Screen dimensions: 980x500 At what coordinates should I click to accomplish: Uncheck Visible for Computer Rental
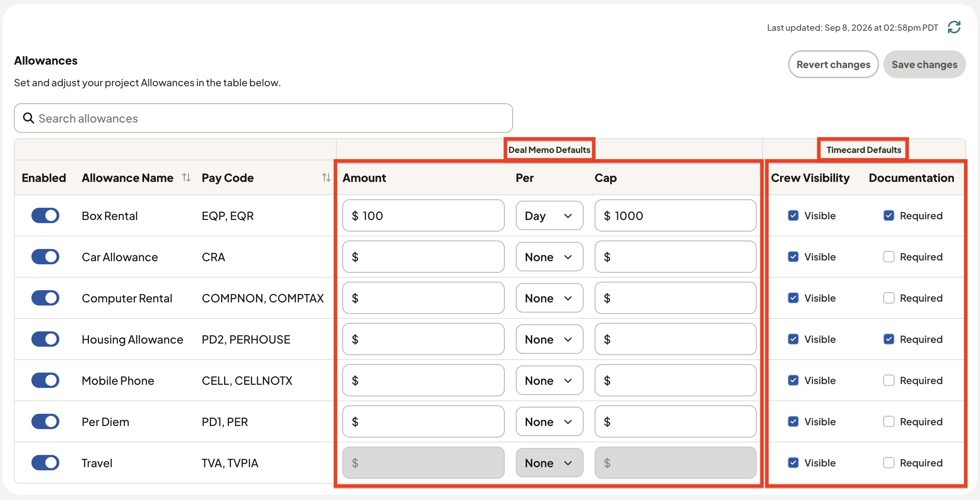pyautogui.click(x=793, y=298)
